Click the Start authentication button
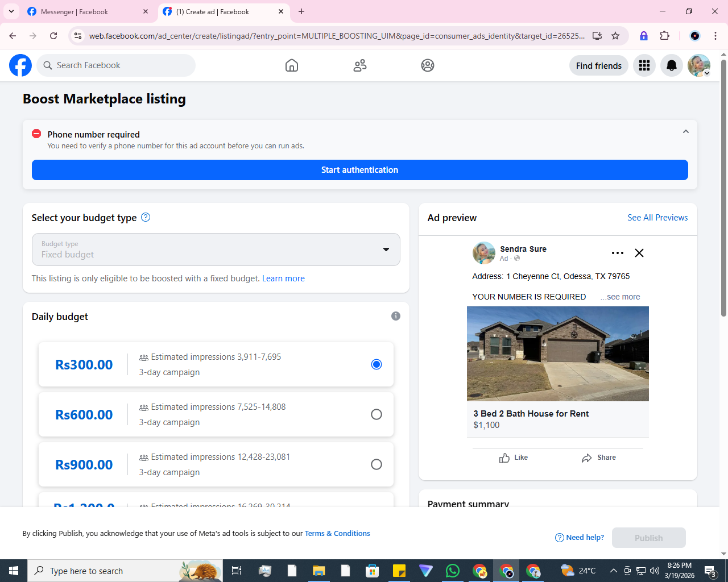The height and width of the screenshot is (582, 728). [360, 170]
